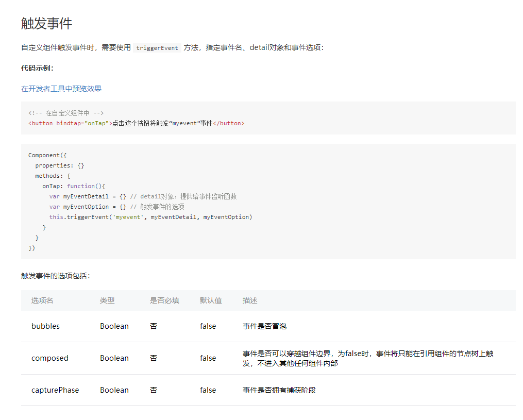Click the 事件是否拥有捕获阶段 description cell

point(279,390)
